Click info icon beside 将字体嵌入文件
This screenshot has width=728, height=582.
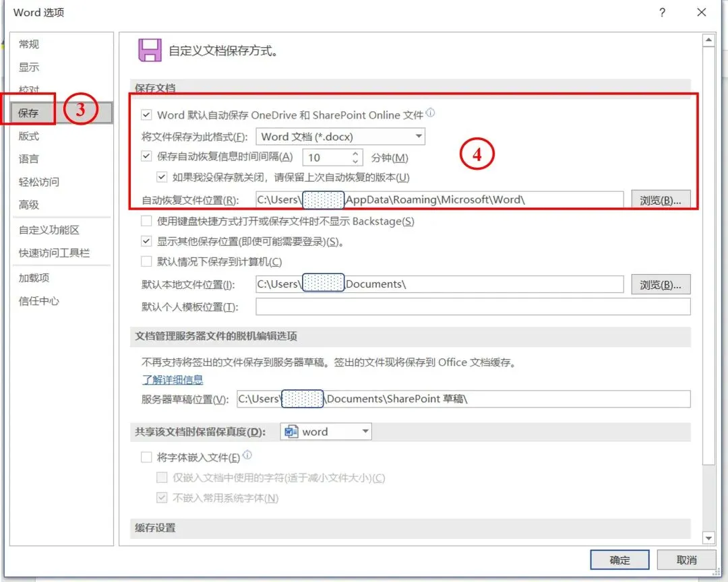[x=247, y=455]
